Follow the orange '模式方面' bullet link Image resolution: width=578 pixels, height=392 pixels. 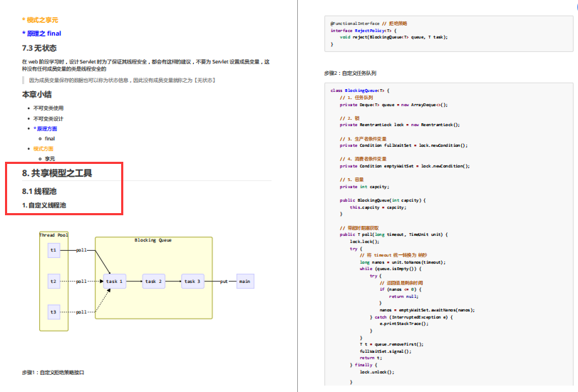(x=43, y=149)
